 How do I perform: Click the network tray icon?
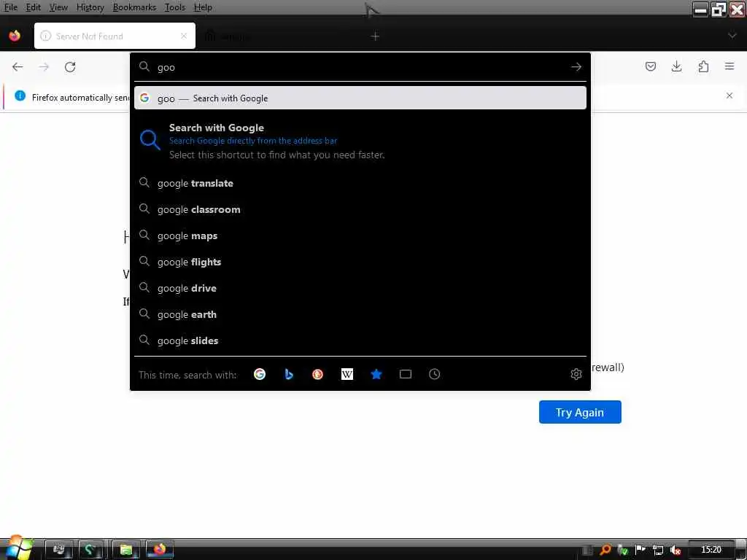click(x=658, y=550)
